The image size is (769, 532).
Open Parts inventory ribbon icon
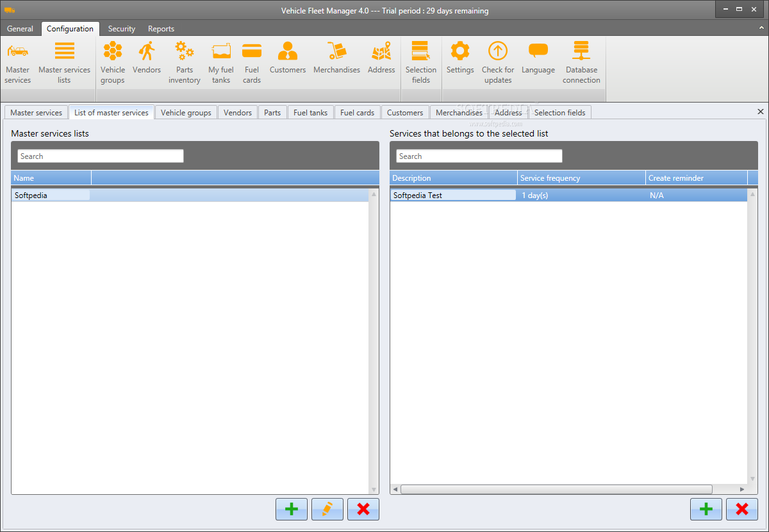coord(185,63)
